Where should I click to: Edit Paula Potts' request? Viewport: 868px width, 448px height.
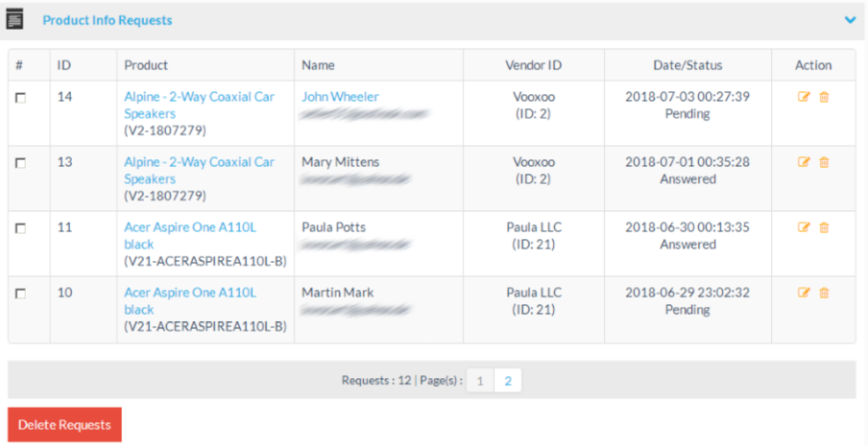click(x=804, y=227)
